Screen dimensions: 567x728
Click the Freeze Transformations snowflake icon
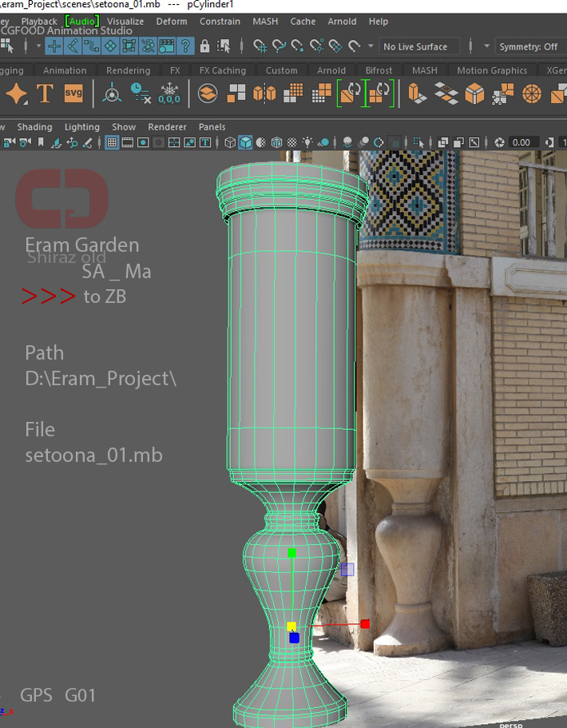(169, 93)
